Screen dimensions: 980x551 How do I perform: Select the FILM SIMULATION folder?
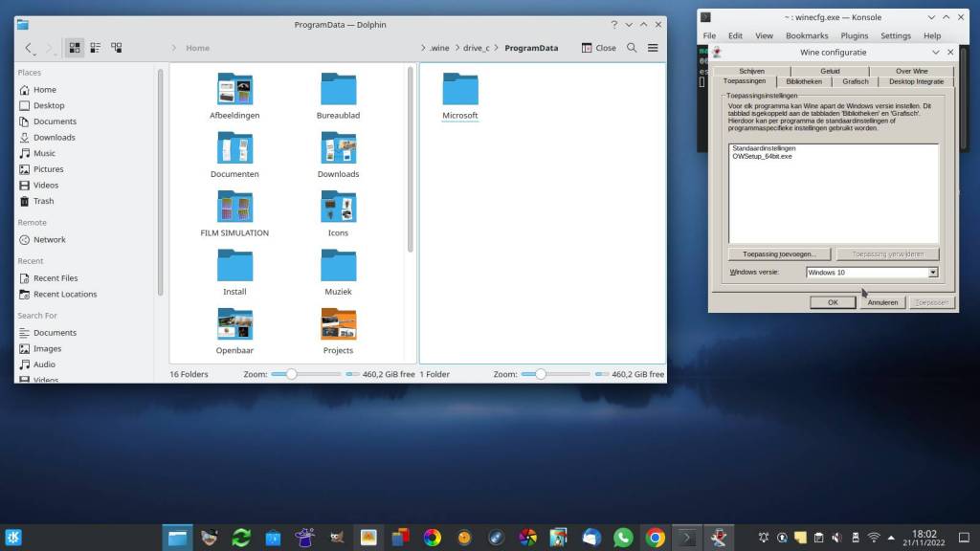(x=234, y=213)
